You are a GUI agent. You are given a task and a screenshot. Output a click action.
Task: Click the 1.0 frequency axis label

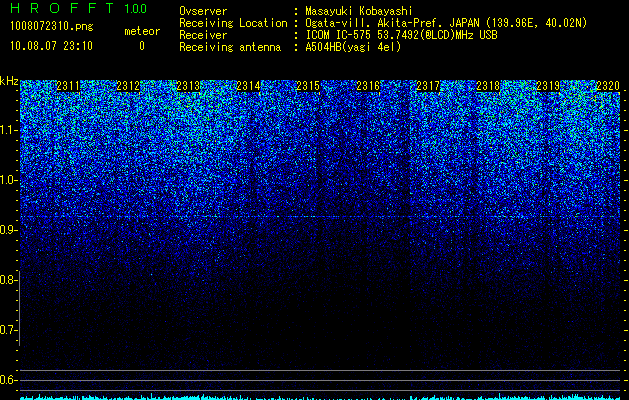pyautogui.click(x=8, y=180)
